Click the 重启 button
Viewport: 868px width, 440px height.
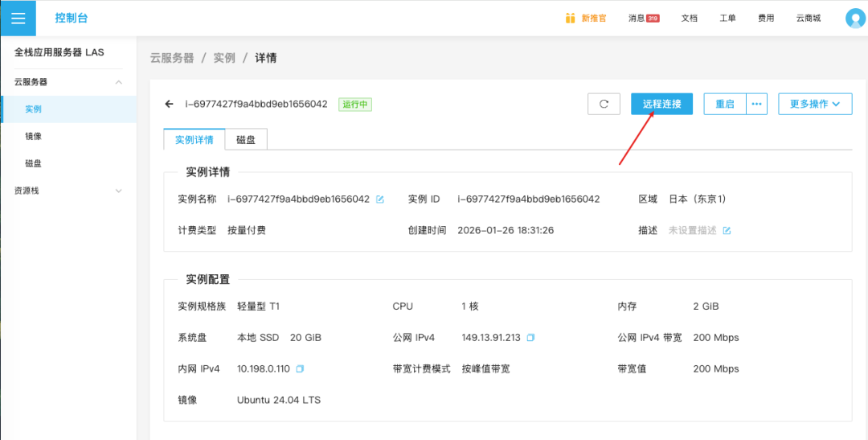tap(725, 104)
